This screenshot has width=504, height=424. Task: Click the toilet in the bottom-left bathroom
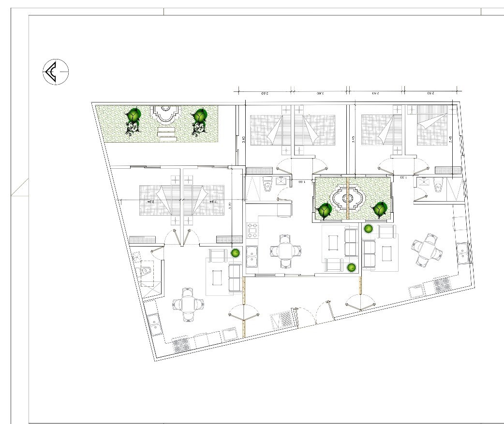point(147,272)
